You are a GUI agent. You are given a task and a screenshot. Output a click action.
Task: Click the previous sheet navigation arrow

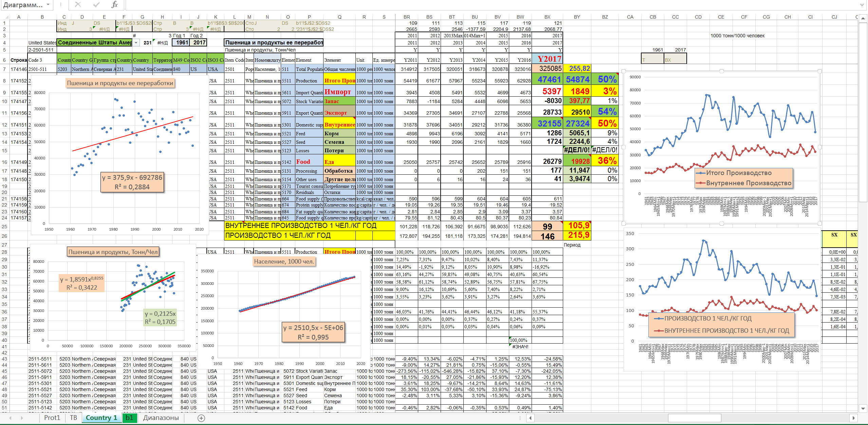coord(11,418)
